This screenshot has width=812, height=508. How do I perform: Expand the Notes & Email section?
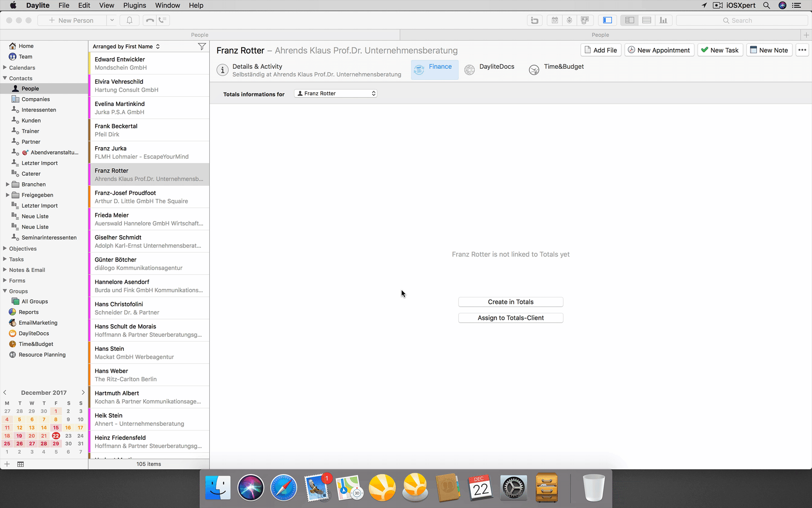coord(5,269)
